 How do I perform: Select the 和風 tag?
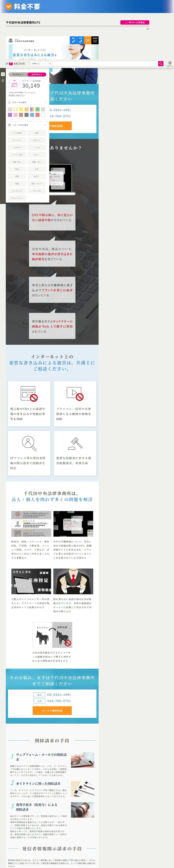[x=37, y=133]
